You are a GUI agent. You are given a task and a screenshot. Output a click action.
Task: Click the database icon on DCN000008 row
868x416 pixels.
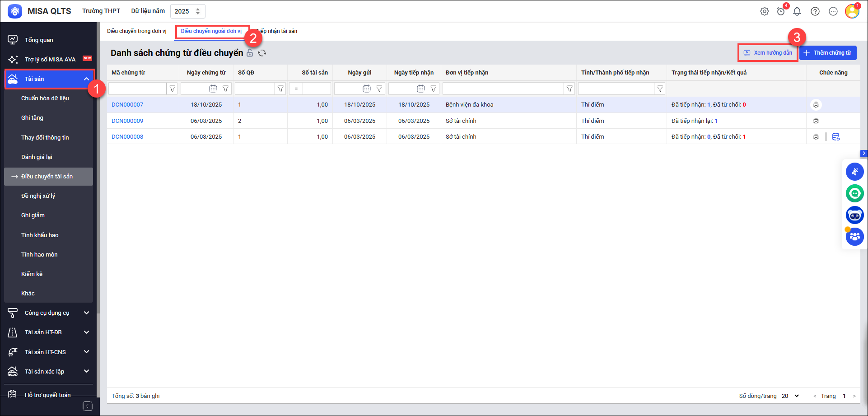click(x=836, y=137)
